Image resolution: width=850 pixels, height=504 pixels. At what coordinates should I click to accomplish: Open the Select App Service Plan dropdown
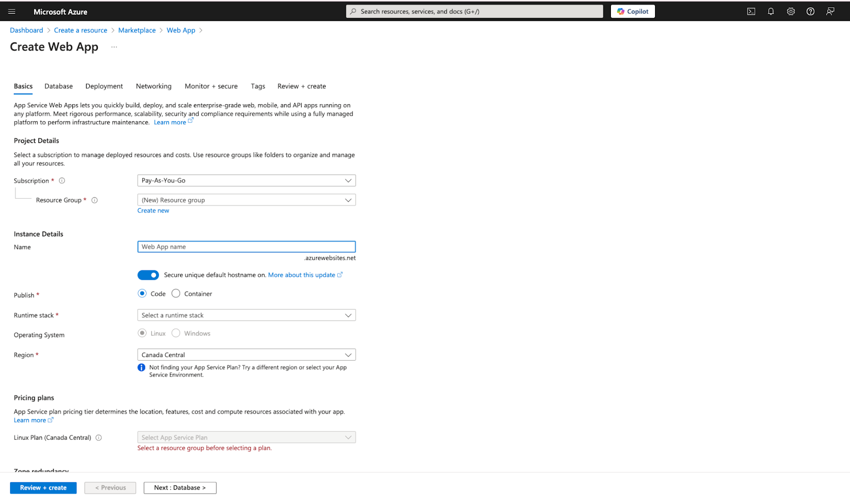[x=246, y=438]
